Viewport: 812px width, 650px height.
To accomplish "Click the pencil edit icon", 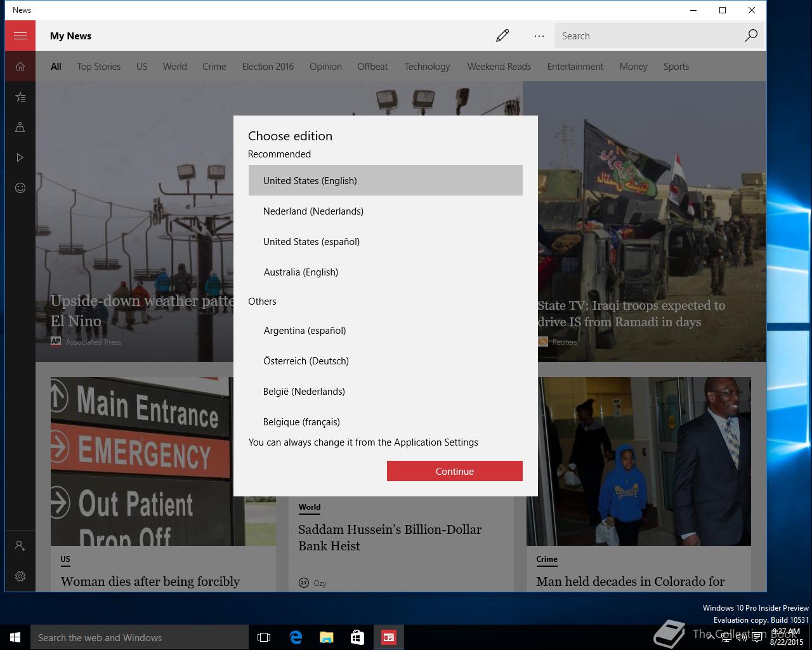I will click(502, 36).
